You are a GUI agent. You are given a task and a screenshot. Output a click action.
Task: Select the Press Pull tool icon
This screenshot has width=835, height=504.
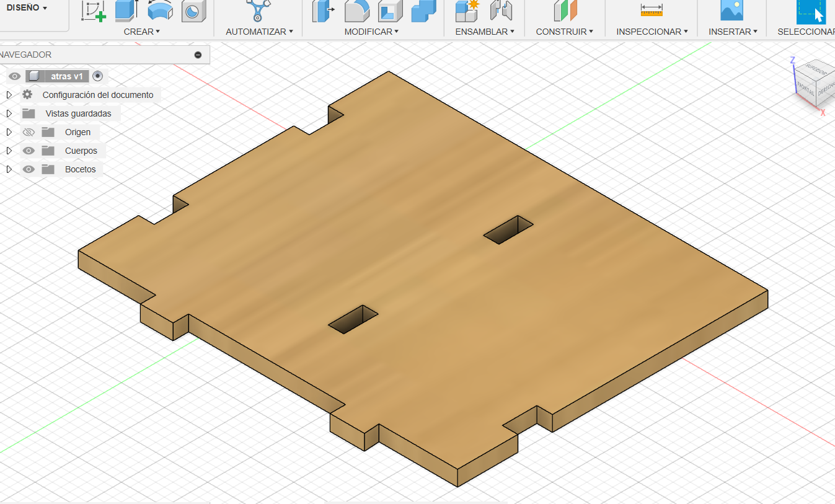(323, 11)
